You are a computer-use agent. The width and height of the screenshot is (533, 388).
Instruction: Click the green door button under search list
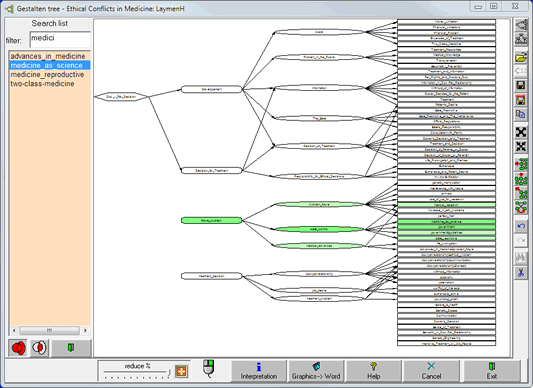coord(71,348)
